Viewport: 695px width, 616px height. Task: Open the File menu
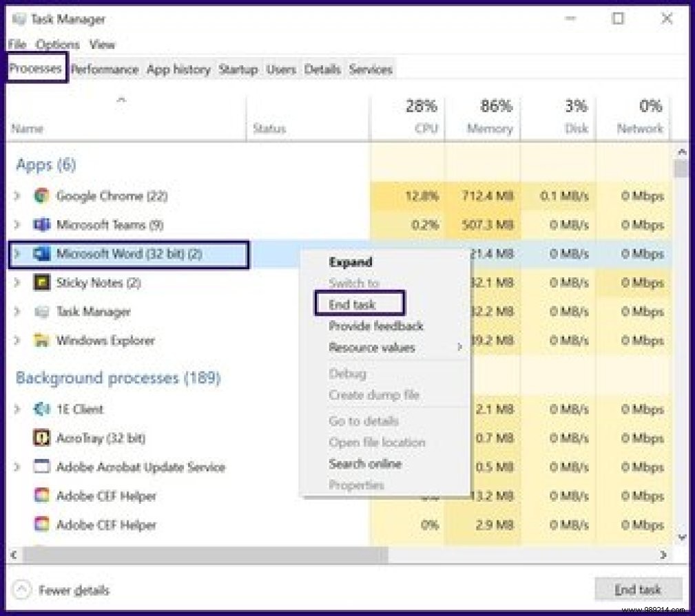coord(17,45)
